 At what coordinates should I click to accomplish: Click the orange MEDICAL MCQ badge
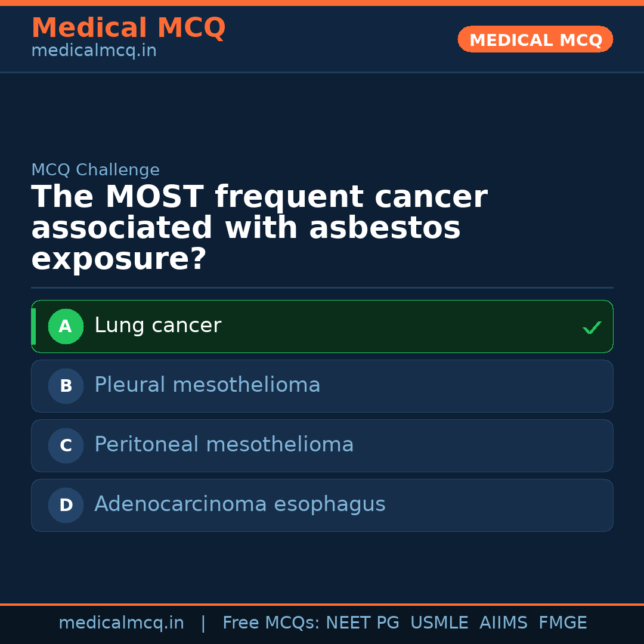(x=535, y=39)
